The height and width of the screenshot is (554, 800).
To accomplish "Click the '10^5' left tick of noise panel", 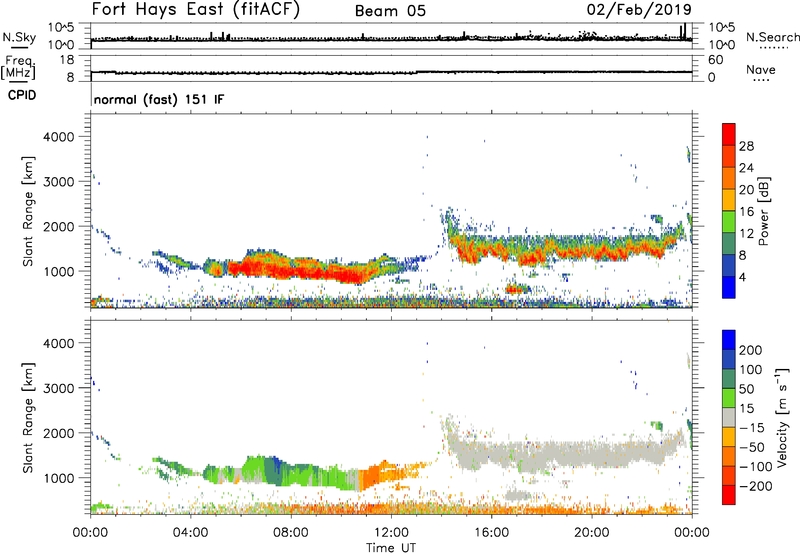I will click(61, 28).
